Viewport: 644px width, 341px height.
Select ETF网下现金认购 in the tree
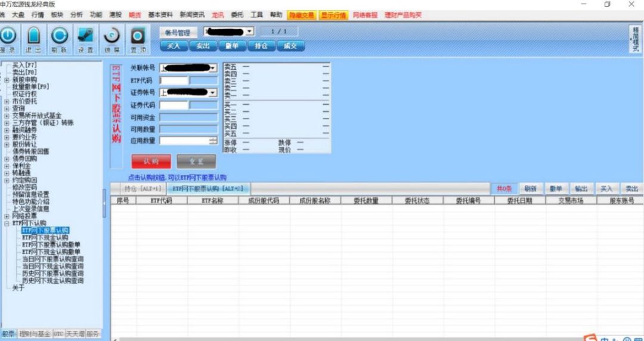point(45,237)
